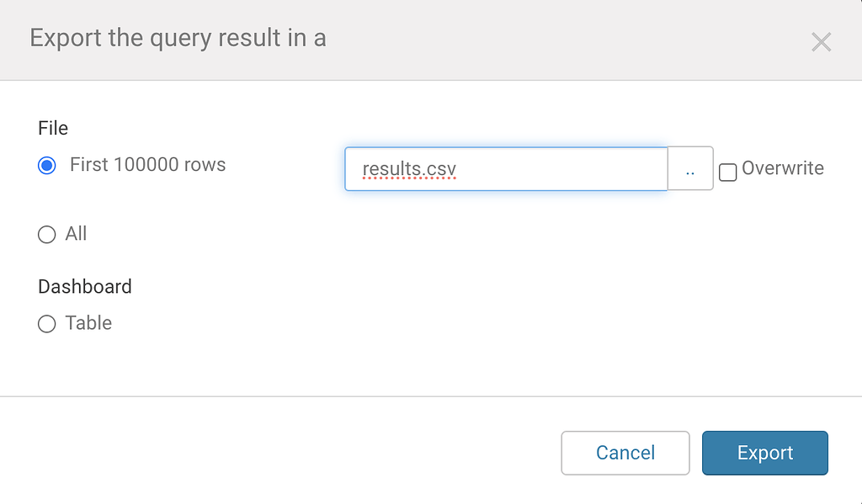Viewport: 862px width, 504px height.
Task: Export result as a dashboard Table
Action: point(47,323)
